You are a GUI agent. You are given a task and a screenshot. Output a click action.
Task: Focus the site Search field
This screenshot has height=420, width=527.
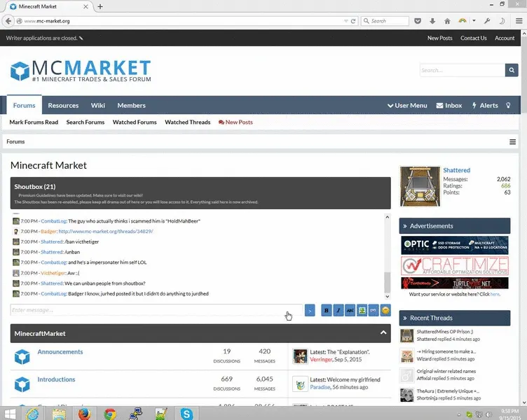click(x=463, y=70)
